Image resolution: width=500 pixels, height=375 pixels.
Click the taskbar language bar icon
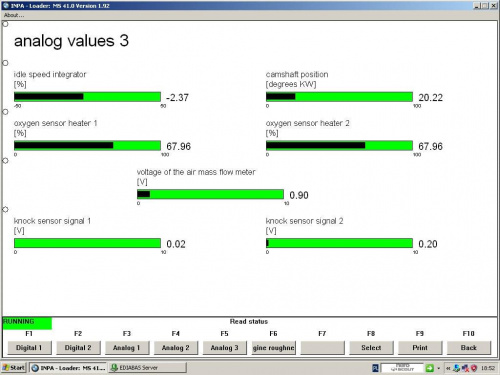pos(375,368)
